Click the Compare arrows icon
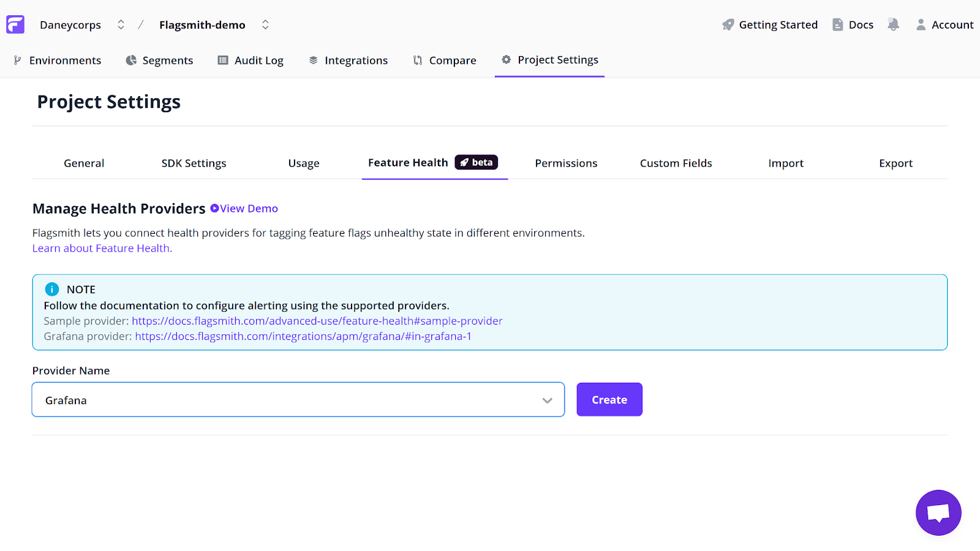The height and width of the screenshot is (551, 980). coord(418,60)
